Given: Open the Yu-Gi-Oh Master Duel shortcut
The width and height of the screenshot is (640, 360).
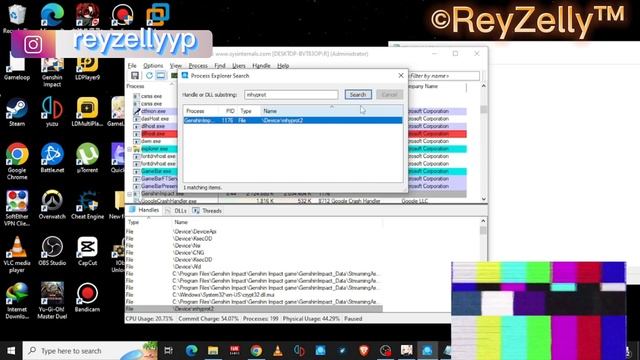Looking at the screenshot, I should coord(52,301).
